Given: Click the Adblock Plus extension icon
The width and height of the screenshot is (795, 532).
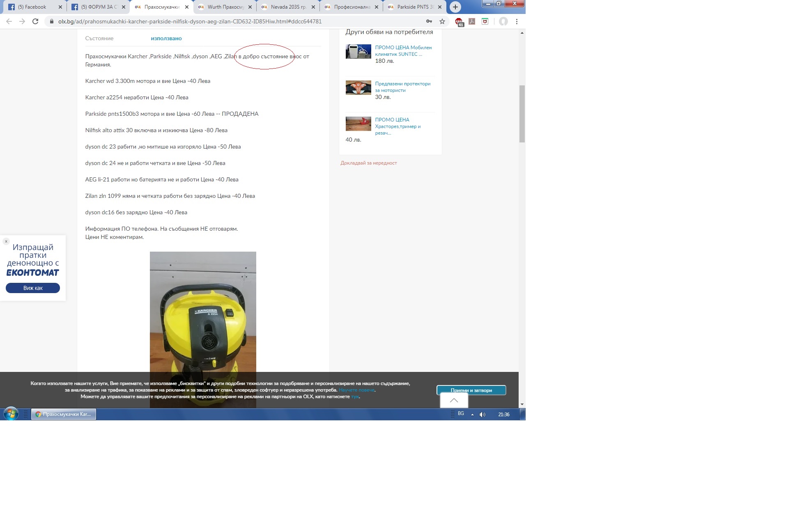Looking at the screenshot, I should pyautogui.click(x=459, y=22).
